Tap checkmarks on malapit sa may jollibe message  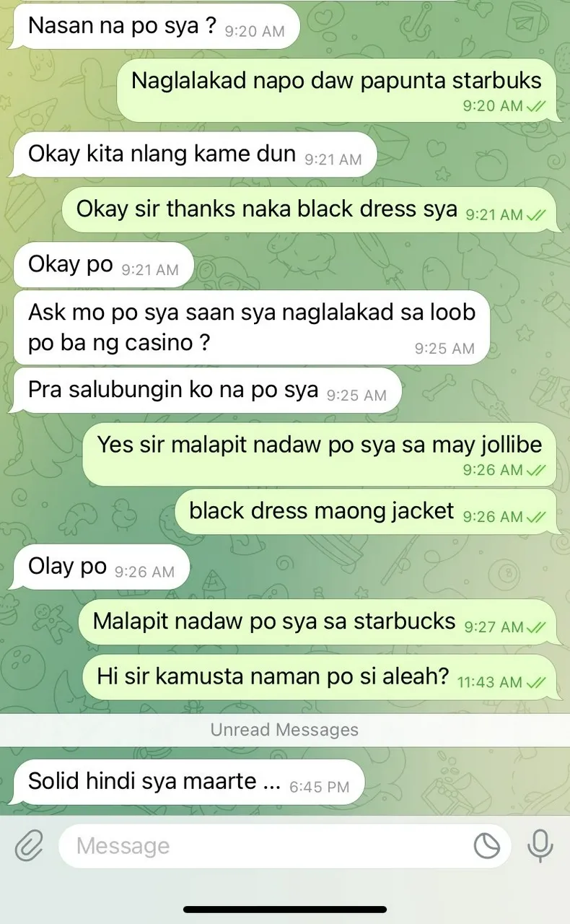(x=536, y=470)
